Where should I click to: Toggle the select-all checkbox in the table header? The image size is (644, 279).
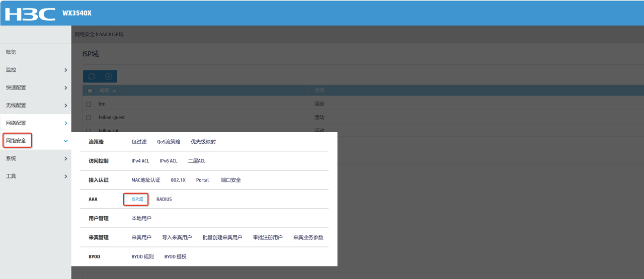(x=90, y=90)
